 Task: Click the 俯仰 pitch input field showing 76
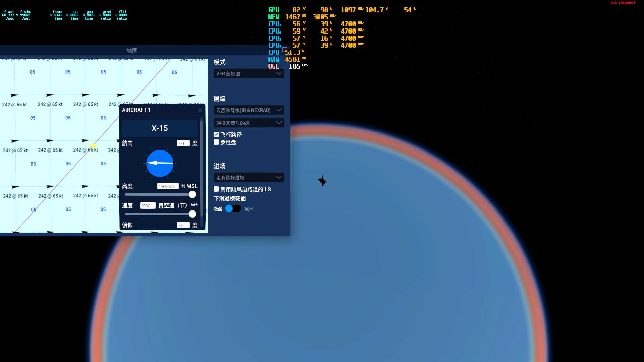[x=183, y=225]
